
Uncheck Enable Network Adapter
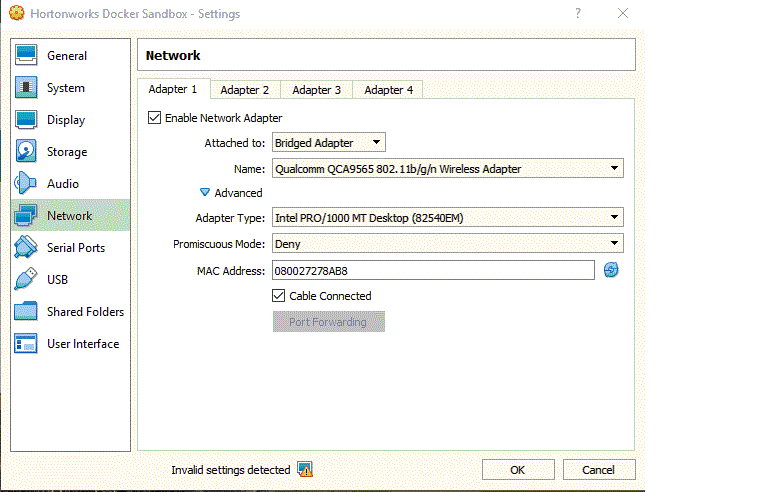coord(154,118)
